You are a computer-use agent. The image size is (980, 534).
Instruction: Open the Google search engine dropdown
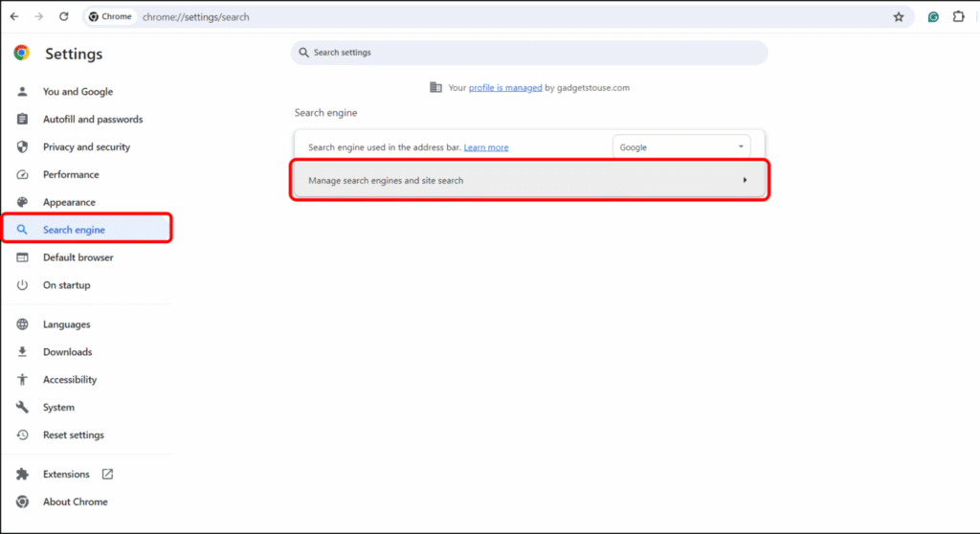680,147
